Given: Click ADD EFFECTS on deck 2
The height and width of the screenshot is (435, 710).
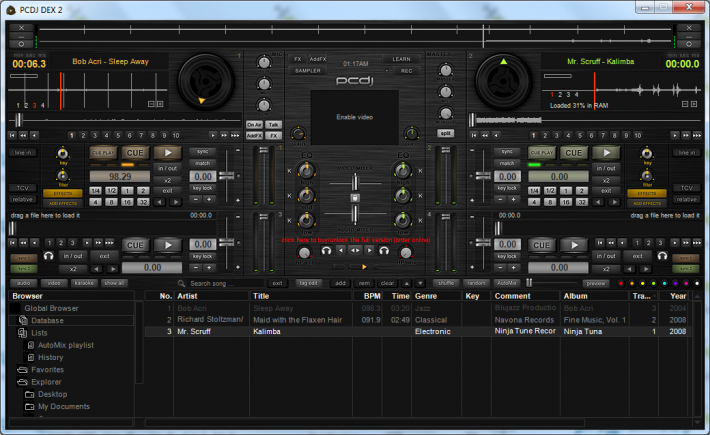Looking at the screenshot, I should click(x=647, y=203).
